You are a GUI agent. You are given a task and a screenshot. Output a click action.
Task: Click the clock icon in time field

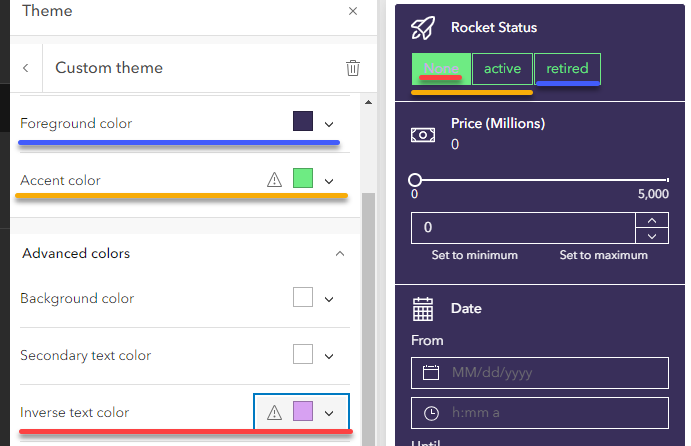(431, 412)
